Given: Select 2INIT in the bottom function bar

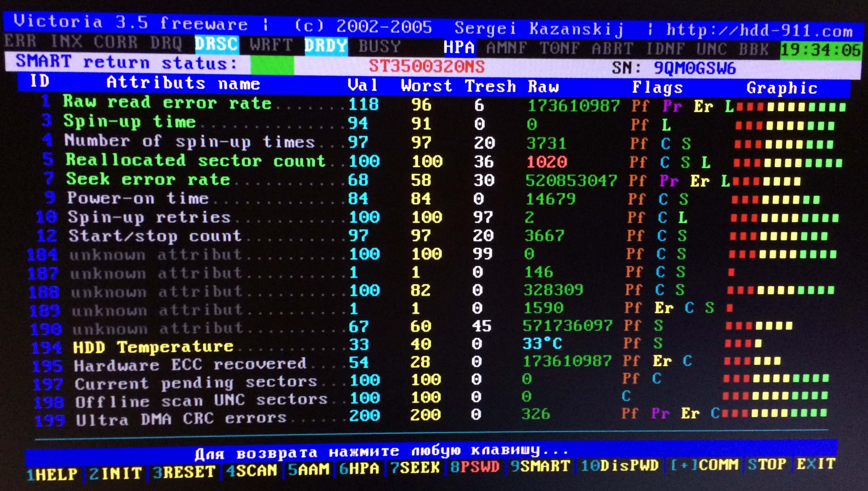Looking at the screenshot, I should click(x=116, y=473).
